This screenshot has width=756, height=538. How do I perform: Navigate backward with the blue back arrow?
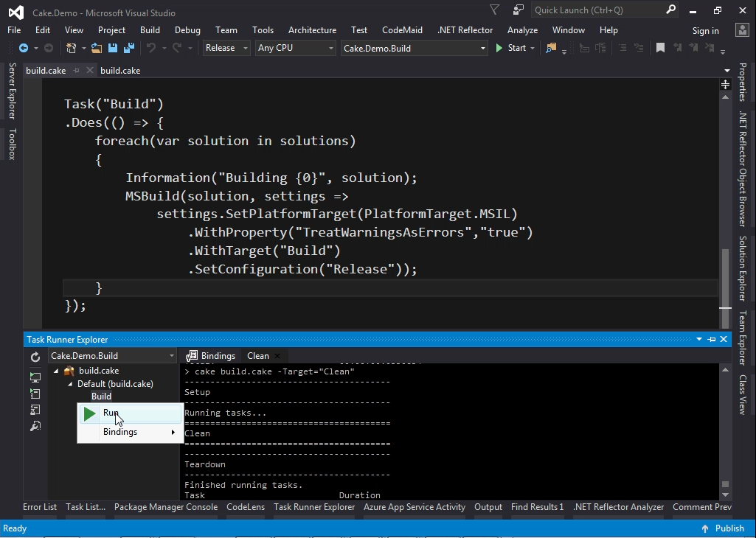point(23,48)
